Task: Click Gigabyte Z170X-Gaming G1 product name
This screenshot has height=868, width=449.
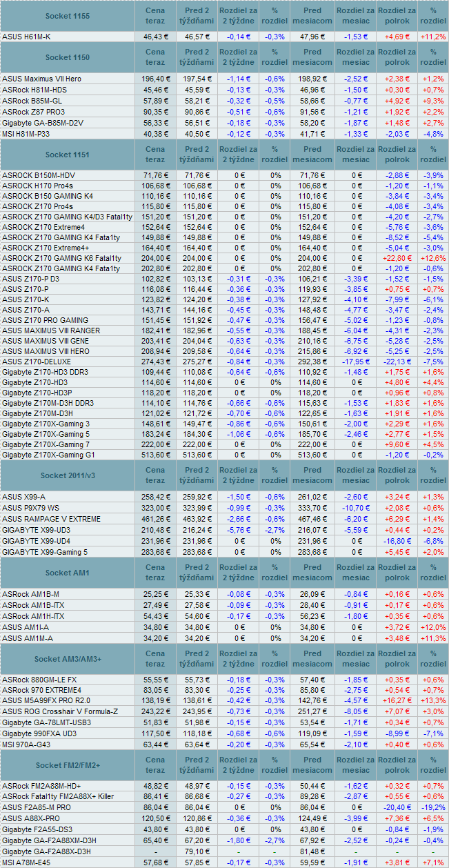Action: [x=48, y=455]
